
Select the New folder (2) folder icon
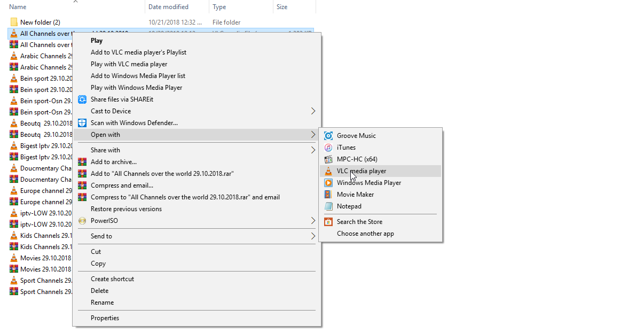pyautogui.click(x=14, y=22)
